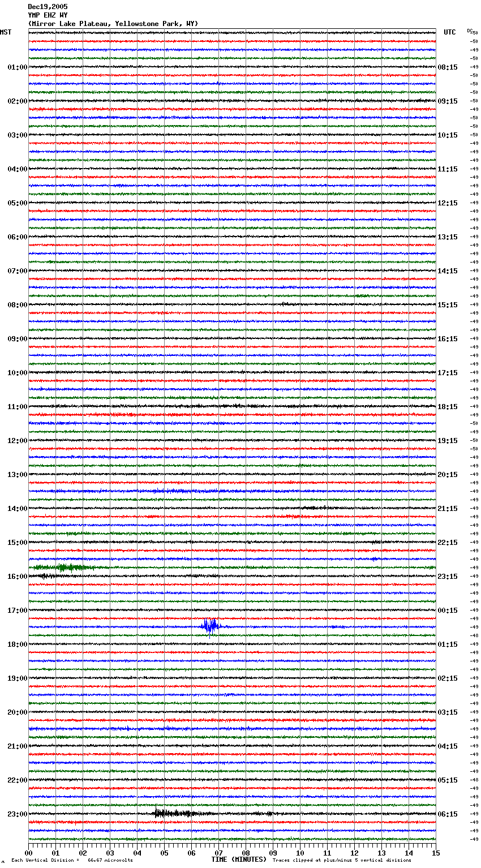The height and width of the screenshot is (868, 481).
Task: Click the 22:15 UTC time label
Action: [x=448, y=543]
